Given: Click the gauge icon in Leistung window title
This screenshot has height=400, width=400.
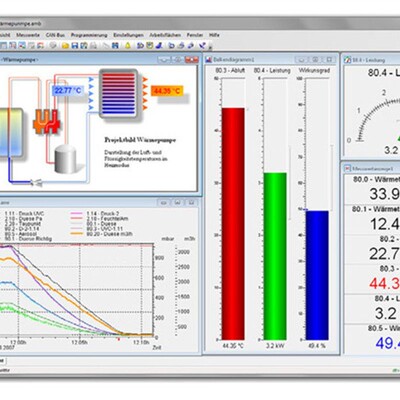Looking at the screenshot, I should [347, 60].
